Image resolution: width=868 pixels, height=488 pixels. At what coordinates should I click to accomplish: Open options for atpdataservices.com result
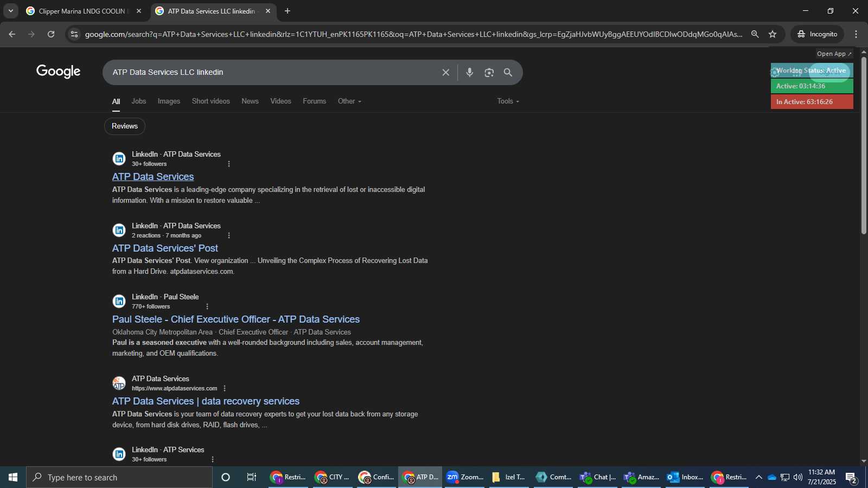point(225,388)
